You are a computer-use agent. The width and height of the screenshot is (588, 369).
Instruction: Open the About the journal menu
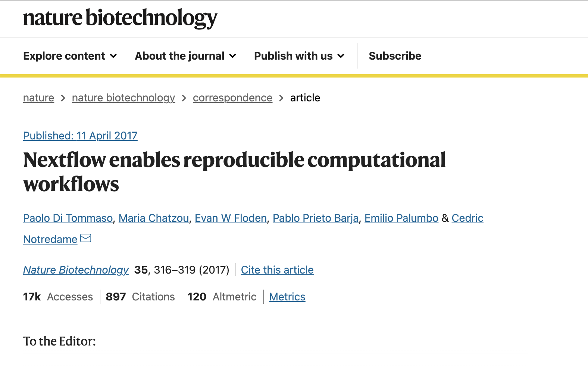[x=186, y=56]
